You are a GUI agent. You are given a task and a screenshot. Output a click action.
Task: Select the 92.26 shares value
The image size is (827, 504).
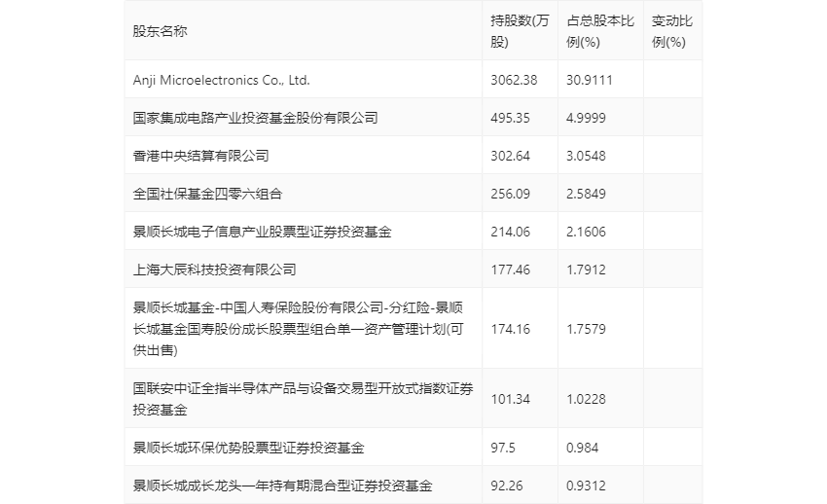pos(506,486)
